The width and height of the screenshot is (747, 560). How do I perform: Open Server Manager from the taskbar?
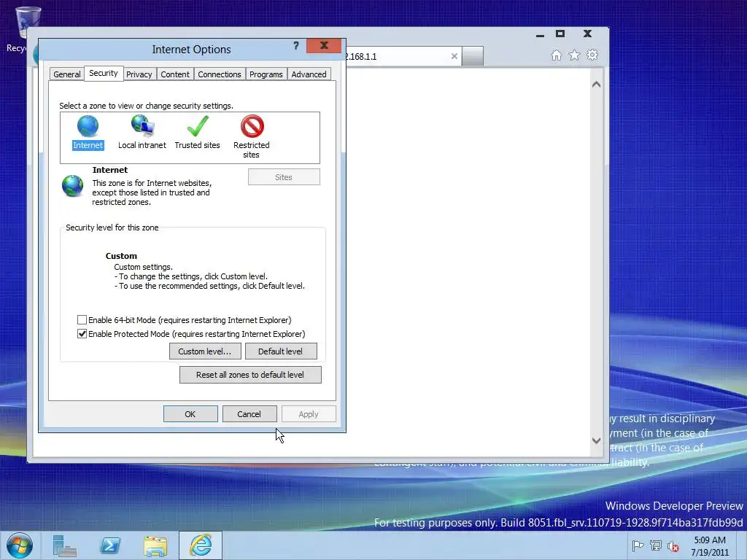click(65, 545)
